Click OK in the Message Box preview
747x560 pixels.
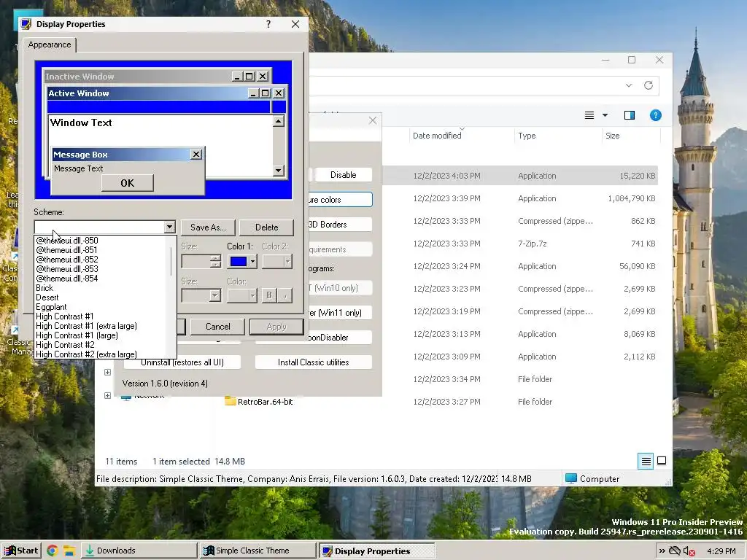coord(127,183)
